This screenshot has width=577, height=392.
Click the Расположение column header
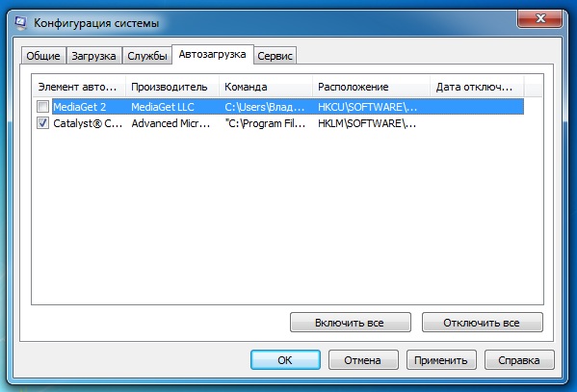(x=371, y=87)
